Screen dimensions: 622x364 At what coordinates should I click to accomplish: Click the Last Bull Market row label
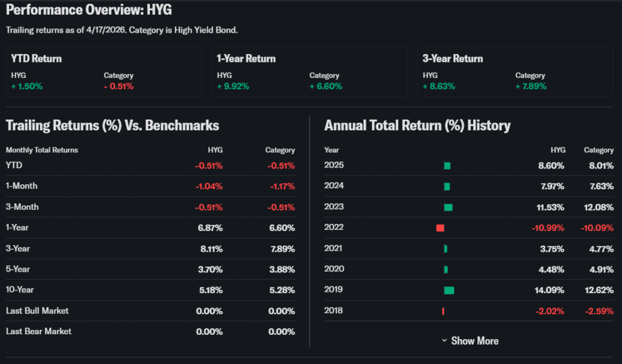pos(37,311)
